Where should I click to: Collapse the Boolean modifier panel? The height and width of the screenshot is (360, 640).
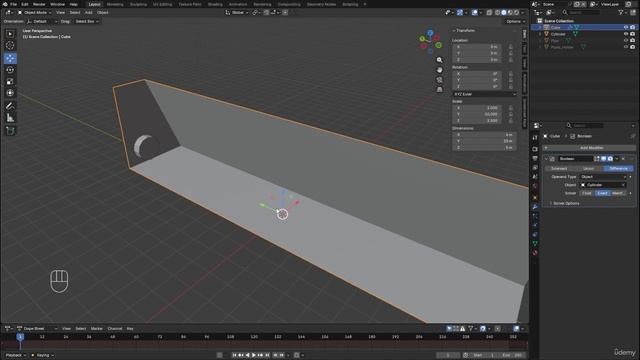click(x=546, y=159)
